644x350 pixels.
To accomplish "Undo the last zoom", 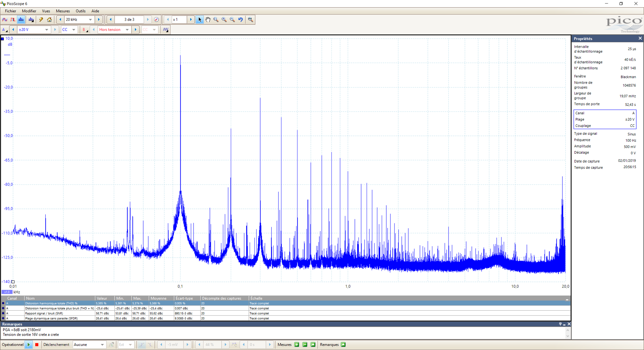I will coord(240,19).
